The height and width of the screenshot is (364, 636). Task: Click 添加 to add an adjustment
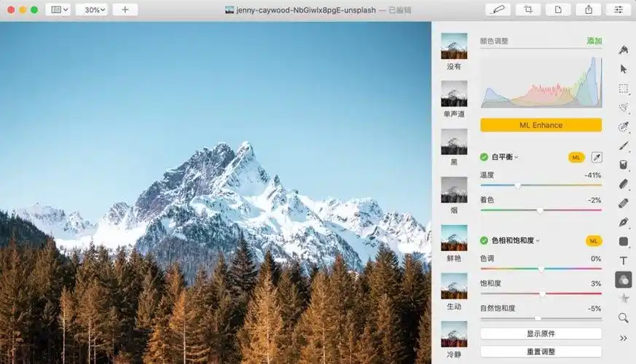[x=594, y=41]
